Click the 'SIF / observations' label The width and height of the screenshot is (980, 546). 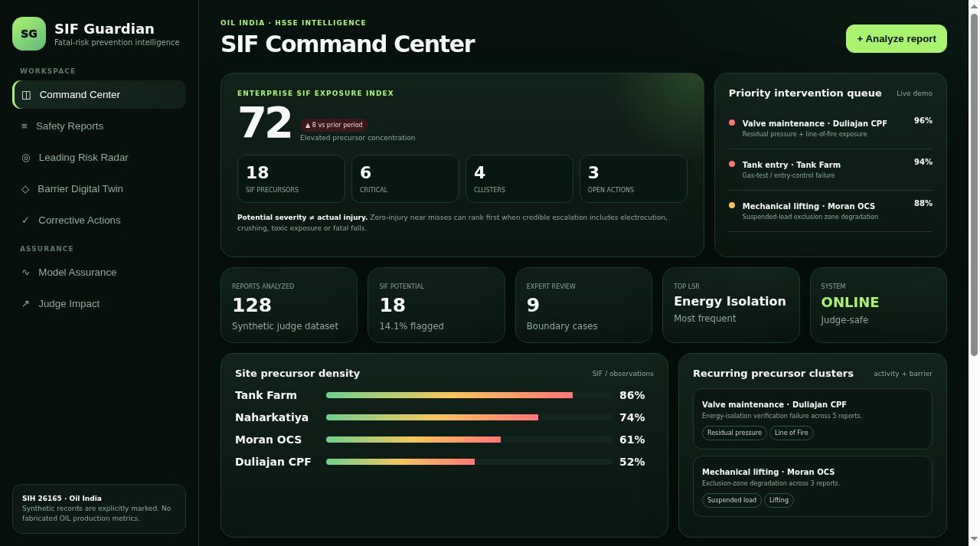(622, 374)
